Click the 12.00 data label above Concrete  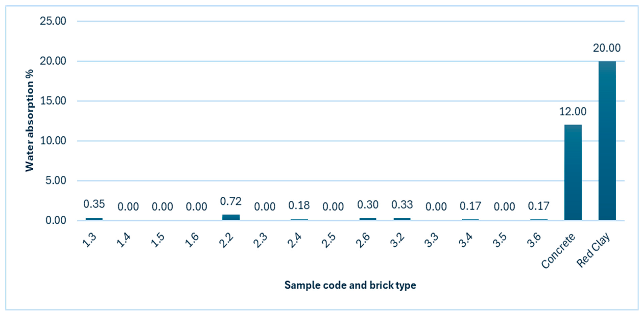coord(573,112)
